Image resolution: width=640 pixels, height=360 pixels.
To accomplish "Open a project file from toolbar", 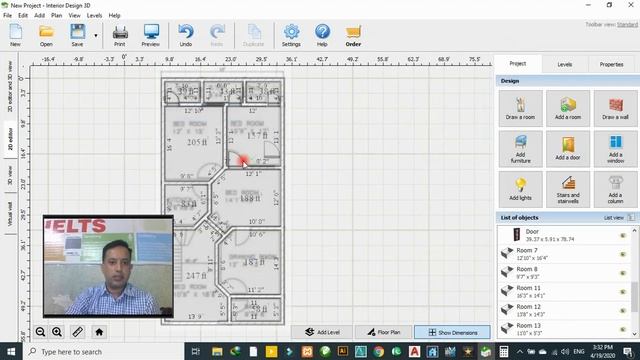I will (x=46, y=35).
